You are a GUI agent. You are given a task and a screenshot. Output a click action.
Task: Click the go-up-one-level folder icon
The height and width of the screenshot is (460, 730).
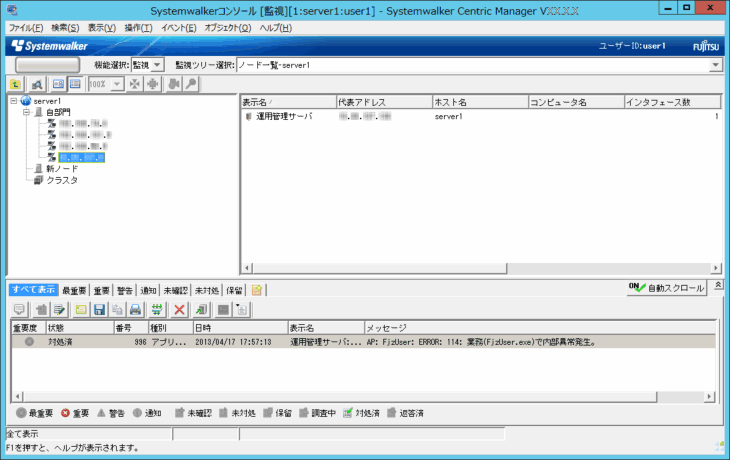point(15,84)
